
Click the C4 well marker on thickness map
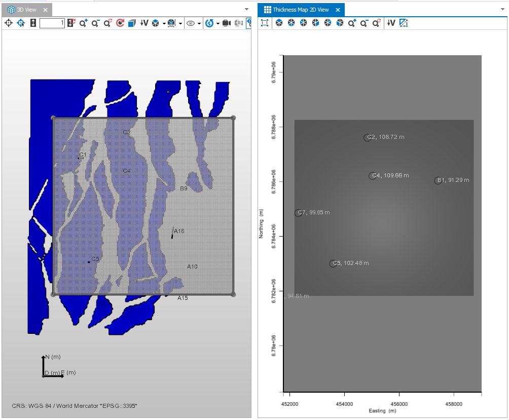373,176
